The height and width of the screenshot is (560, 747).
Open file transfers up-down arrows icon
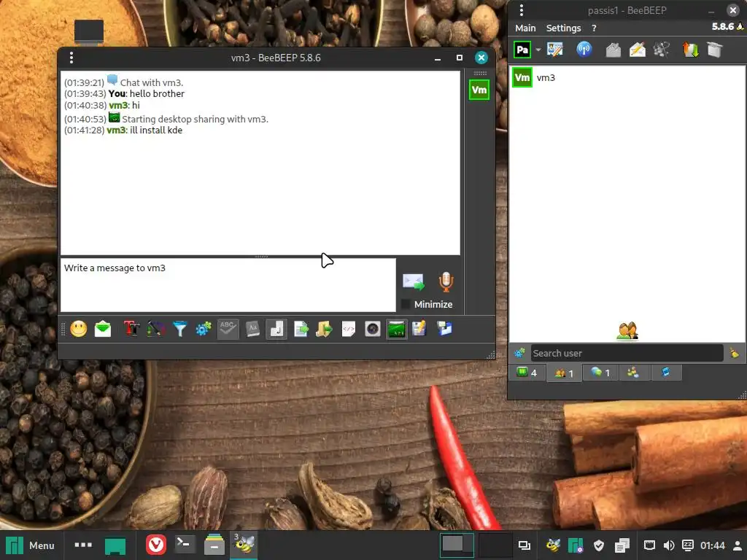click(x=691, y=50)
